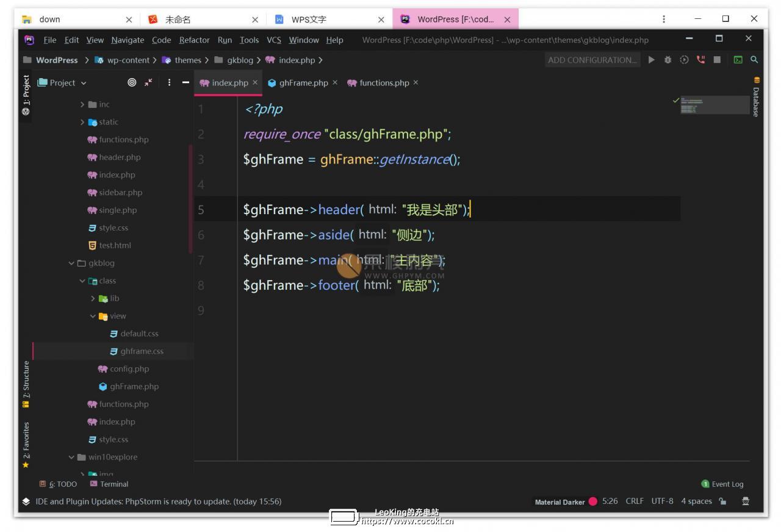Start debugging with bug icon

668,60
